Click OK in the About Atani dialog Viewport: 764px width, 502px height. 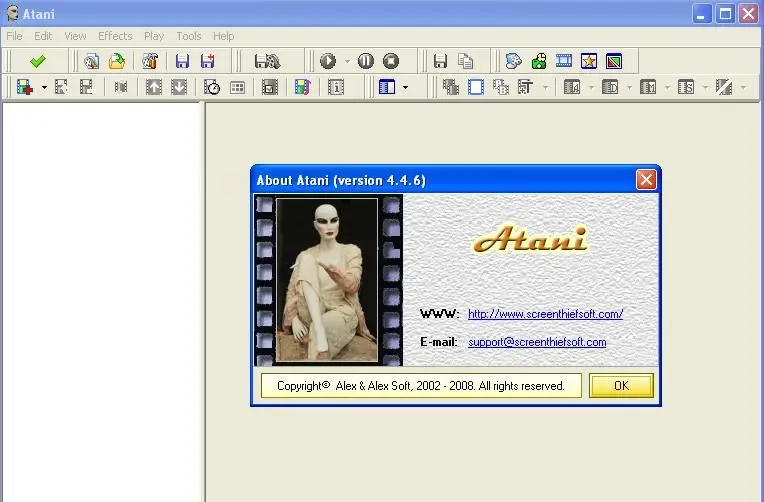(621, 386)
